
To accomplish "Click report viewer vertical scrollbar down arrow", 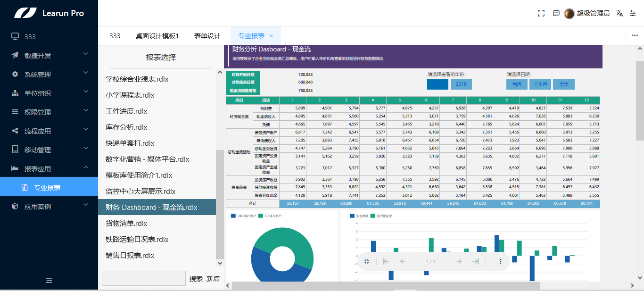I will 640,278.
